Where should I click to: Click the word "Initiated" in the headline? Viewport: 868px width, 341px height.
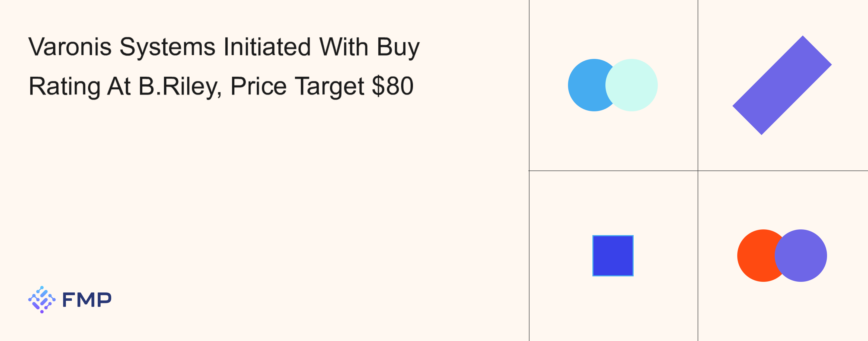pos(267,47)
